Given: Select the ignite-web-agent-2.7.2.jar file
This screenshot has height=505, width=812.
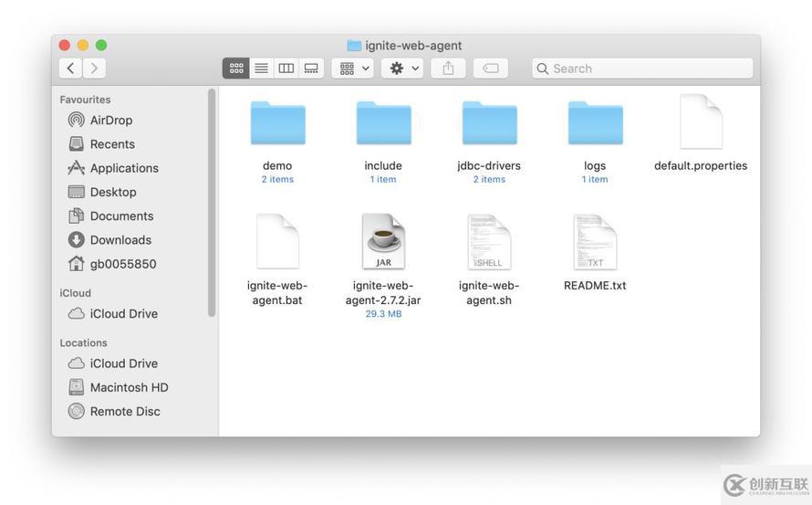Looking at the screenshot, I should (383, 242).
